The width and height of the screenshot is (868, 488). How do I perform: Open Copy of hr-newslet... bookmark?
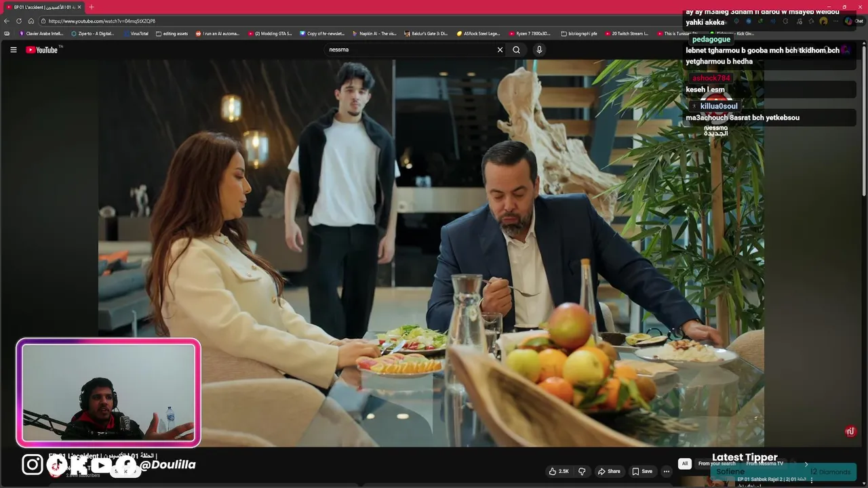click(x=322, y=33)
